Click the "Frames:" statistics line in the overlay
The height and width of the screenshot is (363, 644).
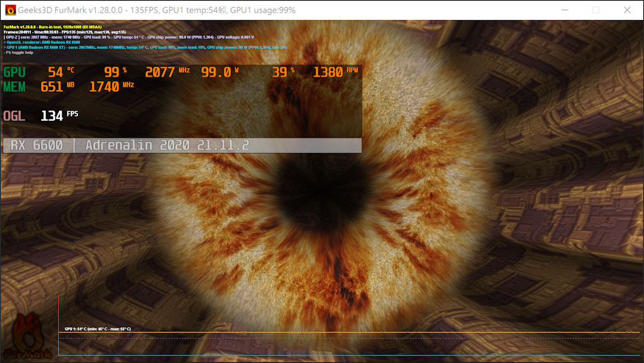65,32
